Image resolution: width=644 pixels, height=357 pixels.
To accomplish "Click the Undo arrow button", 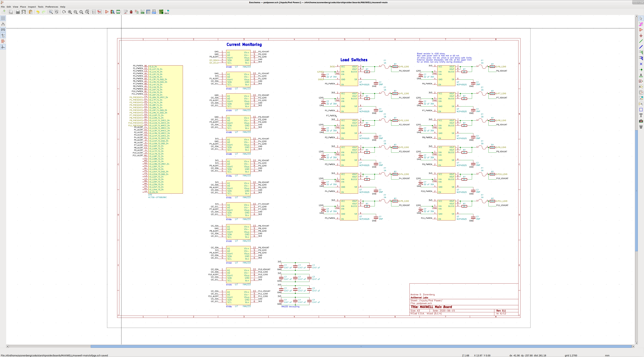I will [x=38, y=12].
